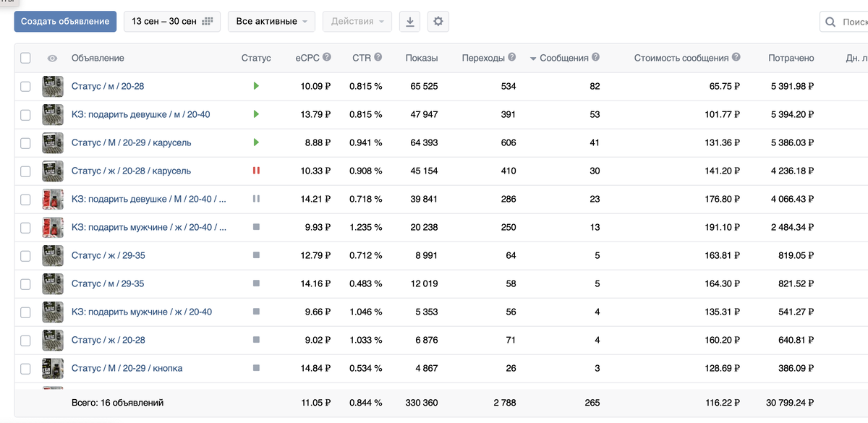Click the Сообщения help question mark
The image size is (868, 423).
coord(595,58)
